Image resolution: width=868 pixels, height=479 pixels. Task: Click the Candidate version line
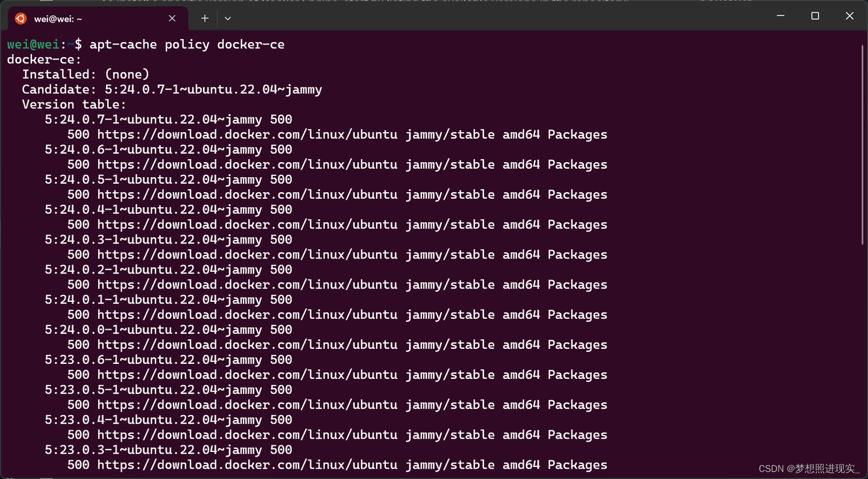pyautogui.click(x=172, y=89)
